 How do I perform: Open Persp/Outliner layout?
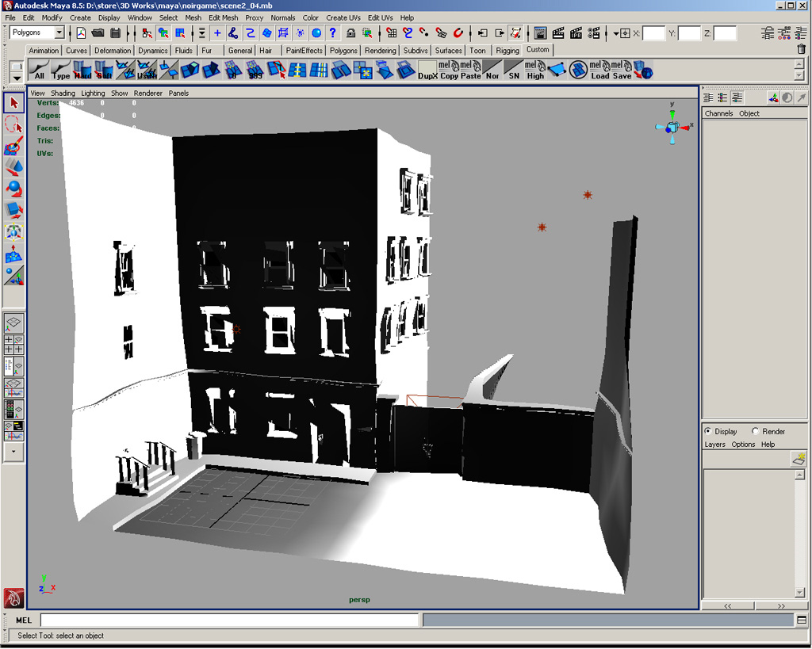point(13,366)
